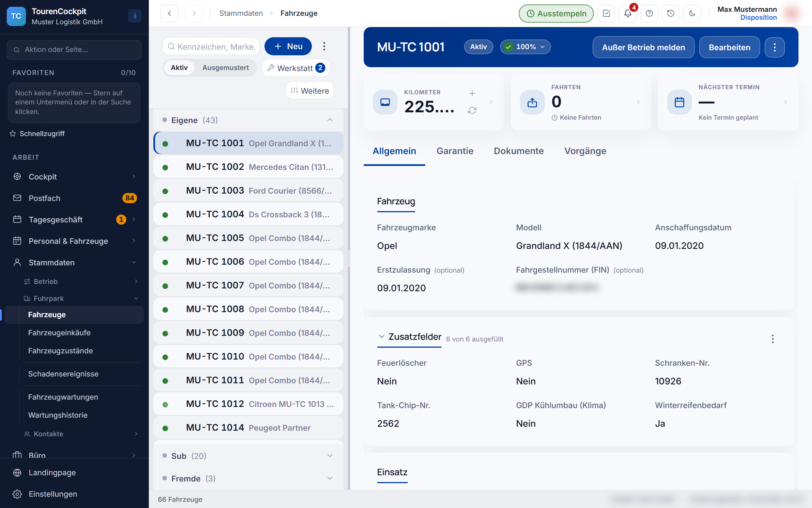812x508 pixels.
Task: Click the sidebar pin icon next to TourenCockpit
Action: pyautogui.click(x=134, y=16)
